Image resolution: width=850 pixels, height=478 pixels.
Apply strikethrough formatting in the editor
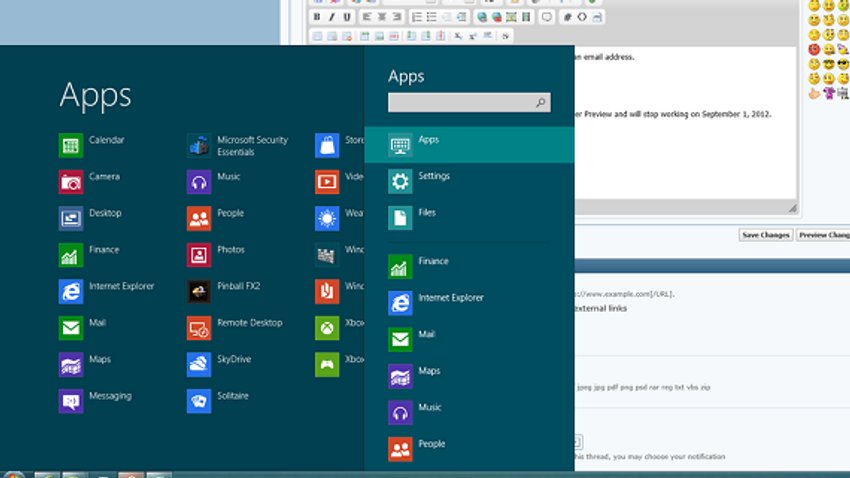pos(505,36)
